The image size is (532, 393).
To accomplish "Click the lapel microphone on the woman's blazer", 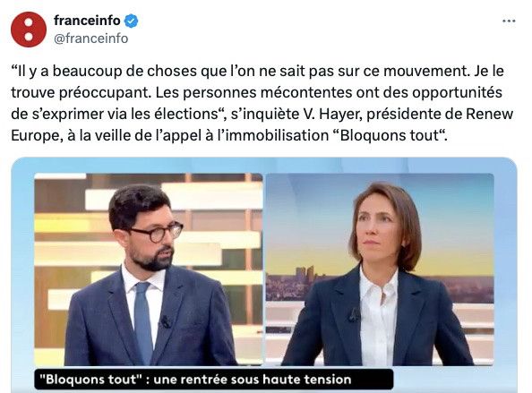I will point(354,315).
